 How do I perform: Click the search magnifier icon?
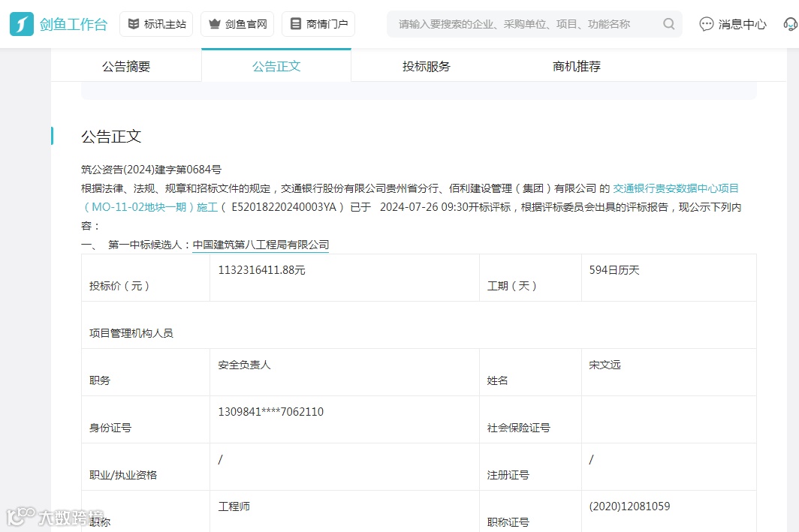point(668,24)
